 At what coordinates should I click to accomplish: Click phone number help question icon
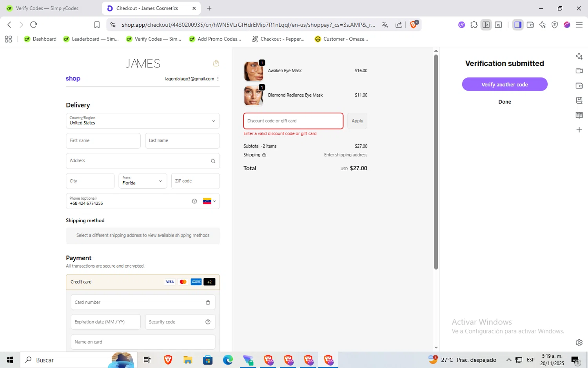[x=194, y=201]
